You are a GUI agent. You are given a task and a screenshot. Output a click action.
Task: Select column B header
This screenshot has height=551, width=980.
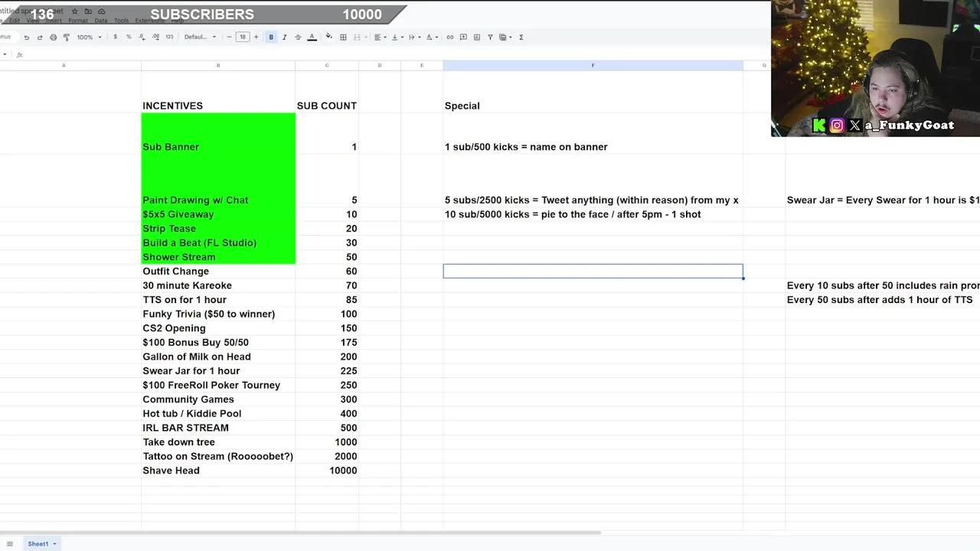coord(218,65)
